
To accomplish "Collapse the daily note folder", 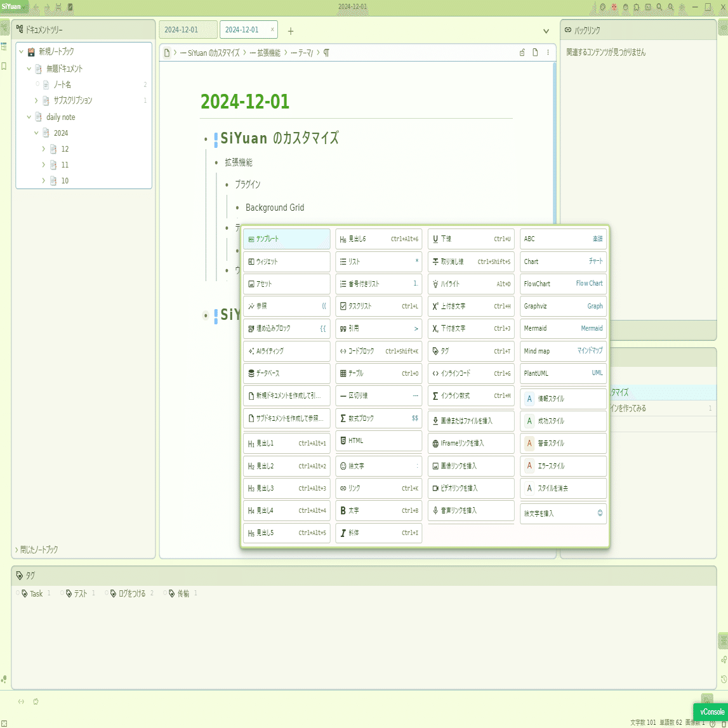I will click(29, 117).
